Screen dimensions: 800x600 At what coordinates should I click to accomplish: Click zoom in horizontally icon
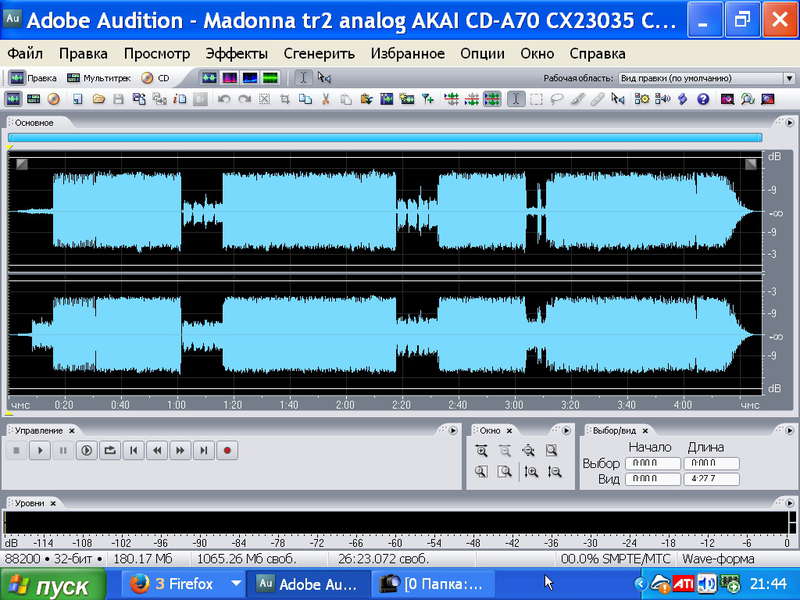click(x=481, y=451)
